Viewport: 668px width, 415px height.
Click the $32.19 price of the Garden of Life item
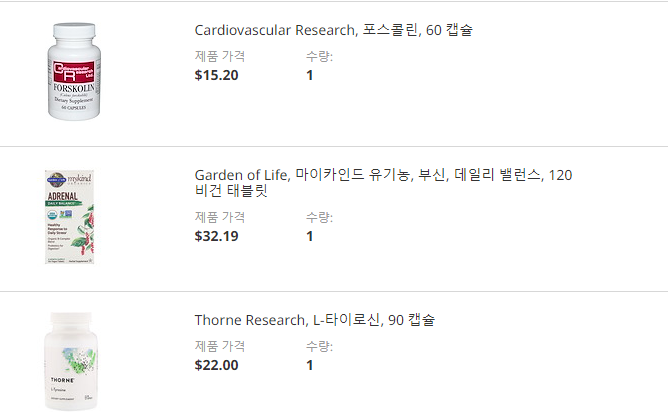coord(216,237)
